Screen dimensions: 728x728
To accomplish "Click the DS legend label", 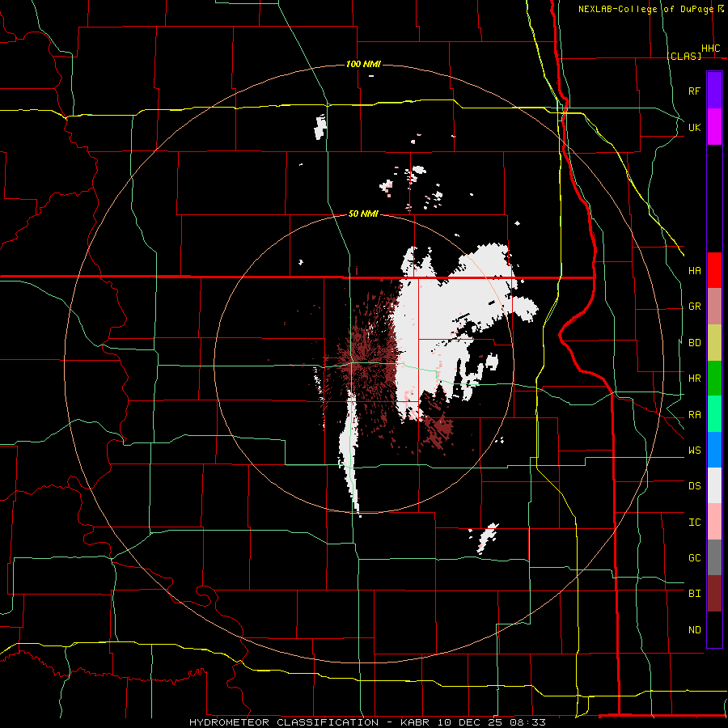I will 694,486.
